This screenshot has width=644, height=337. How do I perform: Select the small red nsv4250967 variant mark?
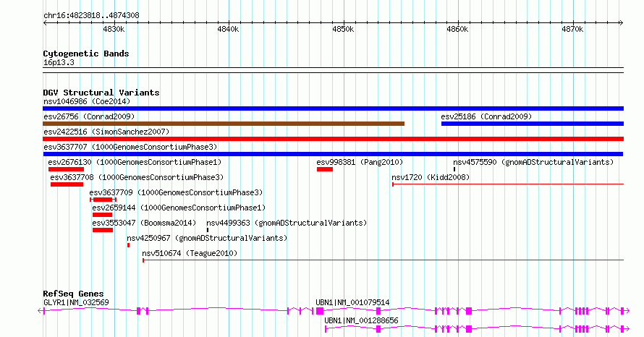pos(129,245)
